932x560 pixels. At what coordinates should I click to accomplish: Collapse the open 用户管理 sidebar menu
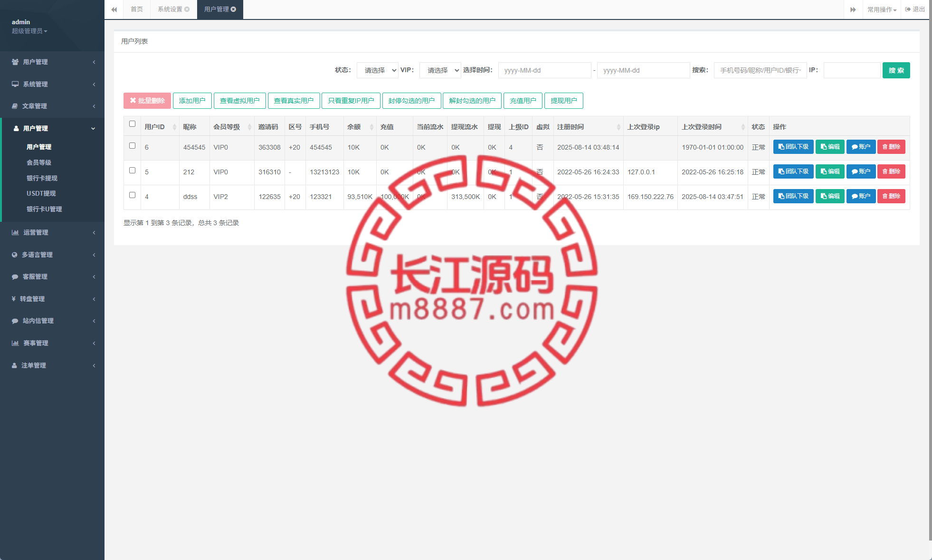tap(52, 128)
